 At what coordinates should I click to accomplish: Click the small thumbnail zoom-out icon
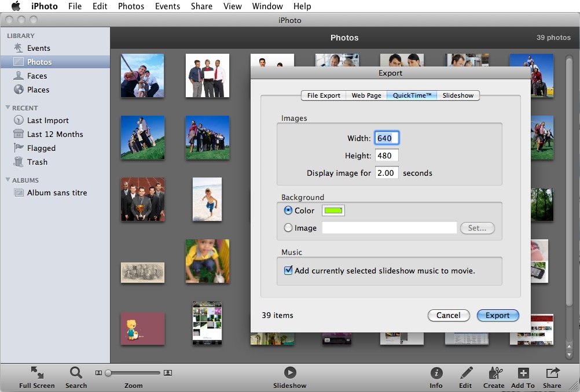[98, 373]
